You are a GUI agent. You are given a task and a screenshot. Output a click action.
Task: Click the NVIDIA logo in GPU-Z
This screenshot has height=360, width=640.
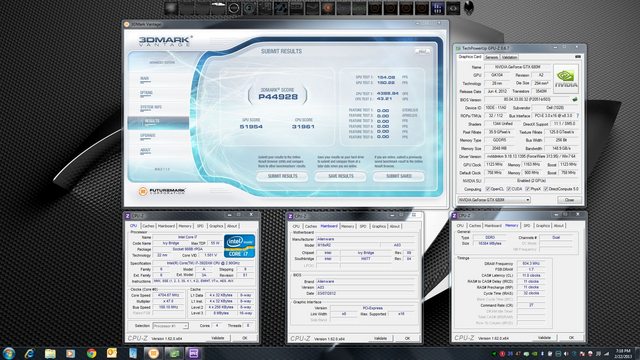(x=566, y=79)
